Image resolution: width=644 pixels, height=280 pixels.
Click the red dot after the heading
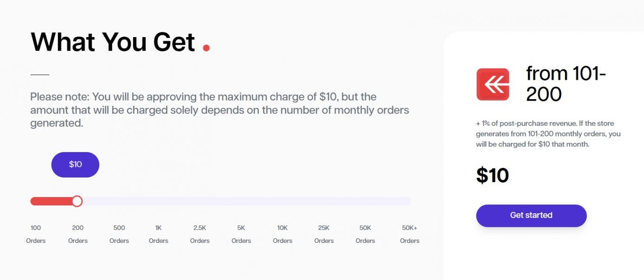[206, 47]
